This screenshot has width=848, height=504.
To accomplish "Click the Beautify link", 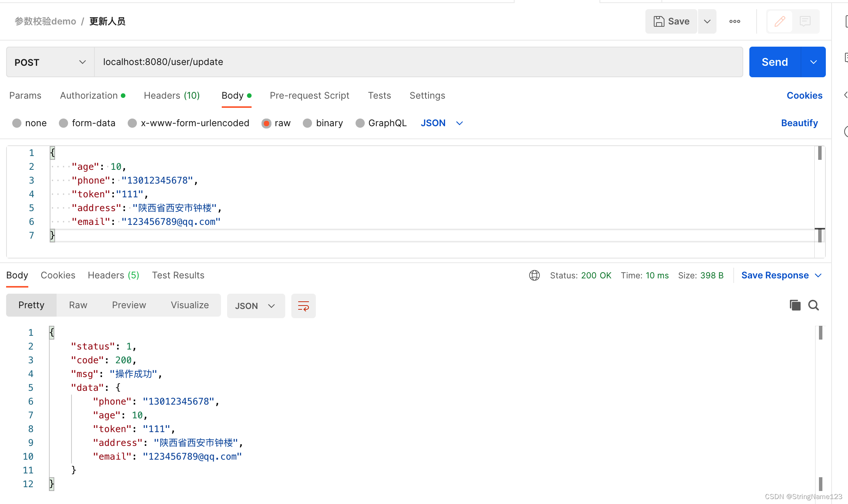I will point(799,123).
